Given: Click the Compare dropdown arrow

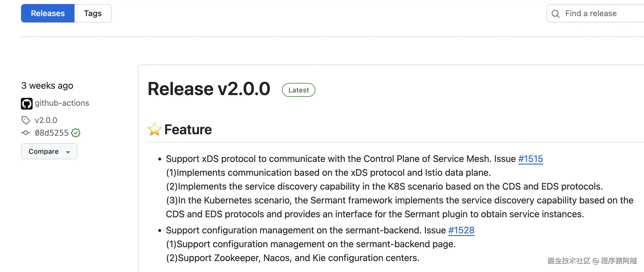Looking at the screenshot, I should (68, 152).
